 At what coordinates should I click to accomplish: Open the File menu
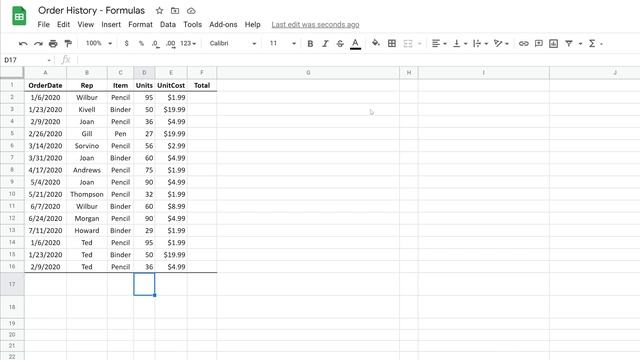click(43, 24)
